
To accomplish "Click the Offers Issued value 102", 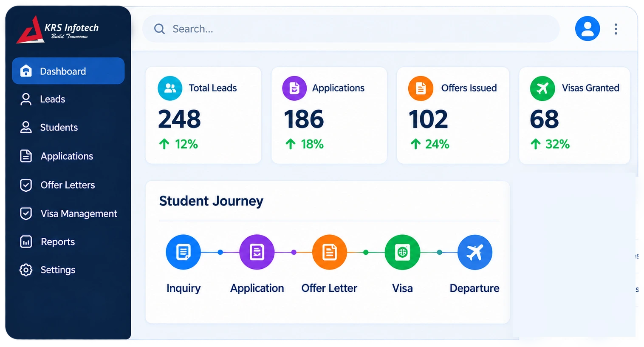I will [x=428, y=119].
